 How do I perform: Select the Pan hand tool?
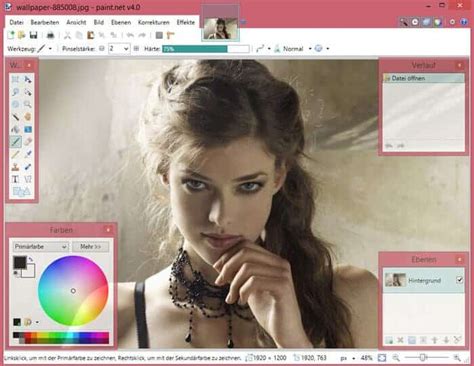(28, 117)
